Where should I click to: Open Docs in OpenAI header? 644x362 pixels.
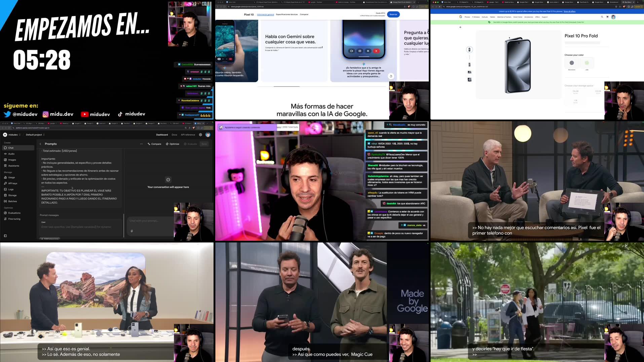coord(174,135)
